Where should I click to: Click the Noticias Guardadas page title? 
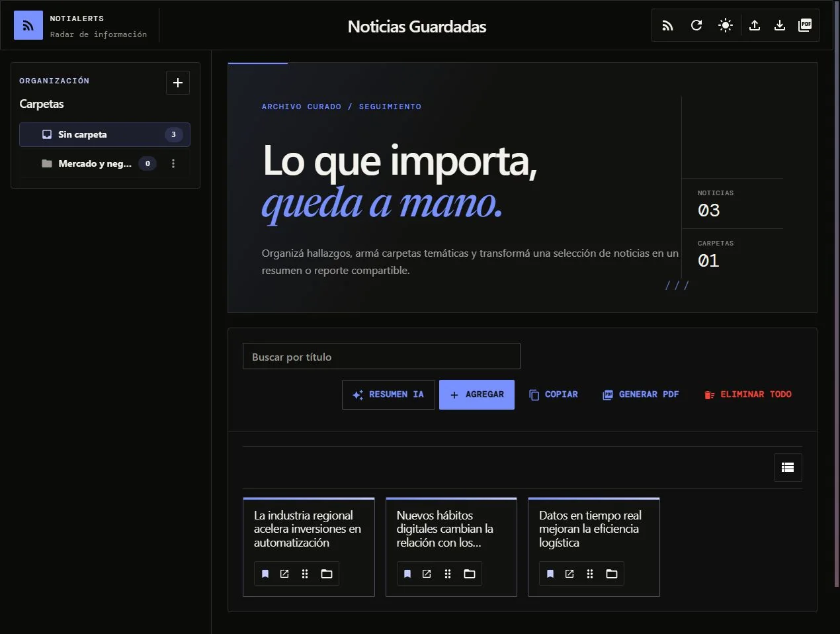pyautogui.click(x=417, y=26)
